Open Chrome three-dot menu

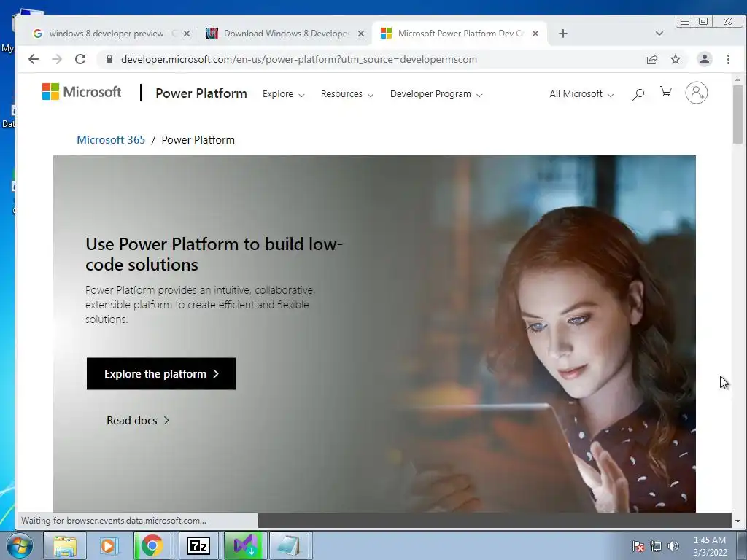[728, 59]
